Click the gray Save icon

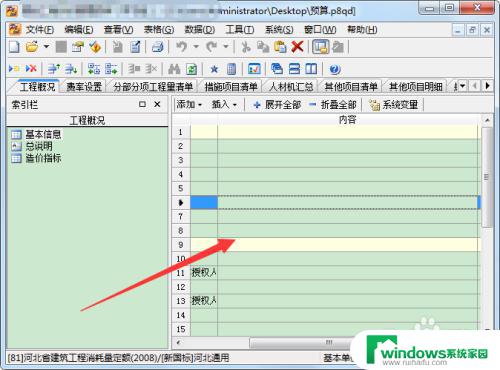click(x=61, y=47)
